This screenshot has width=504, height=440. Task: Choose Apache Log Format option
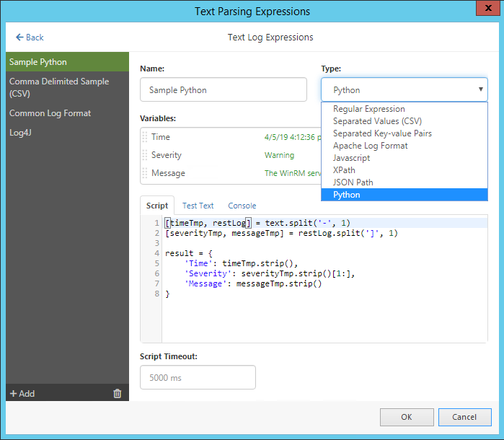coord(404,146)
